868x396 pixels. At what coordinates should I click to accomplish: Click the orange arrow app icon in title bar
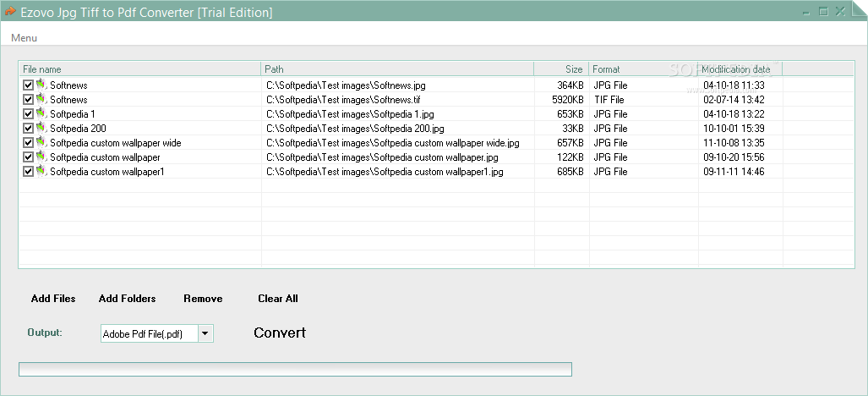tap(10, 11)
